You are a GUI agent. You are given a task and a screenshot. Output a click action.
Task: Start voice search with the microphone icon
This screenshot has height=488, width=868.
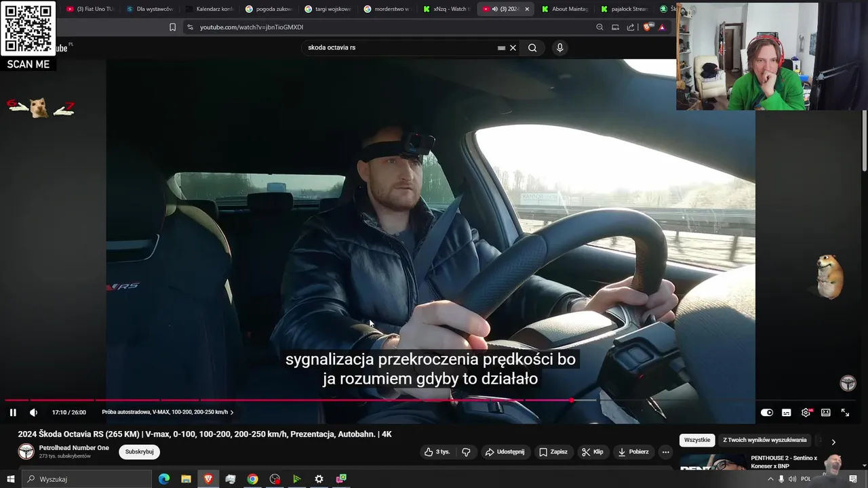coord(559,47)
